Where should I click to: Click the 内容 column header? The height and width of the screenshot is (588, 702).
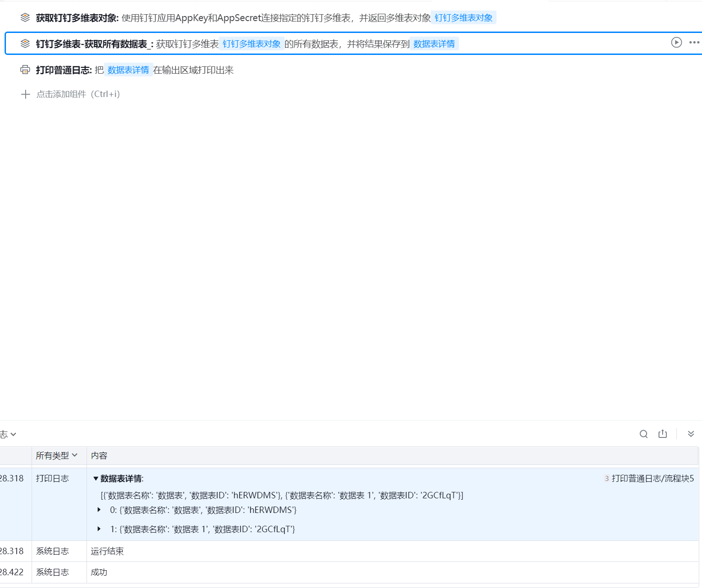coord(99,456)
